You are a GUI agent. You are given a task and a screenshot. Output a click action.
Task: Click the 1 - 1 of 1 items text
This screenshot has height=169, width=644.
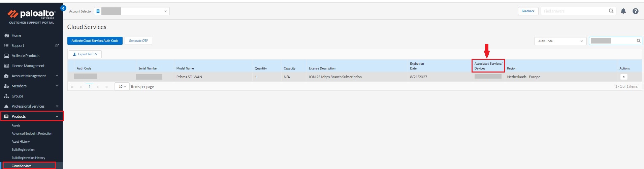626,86
